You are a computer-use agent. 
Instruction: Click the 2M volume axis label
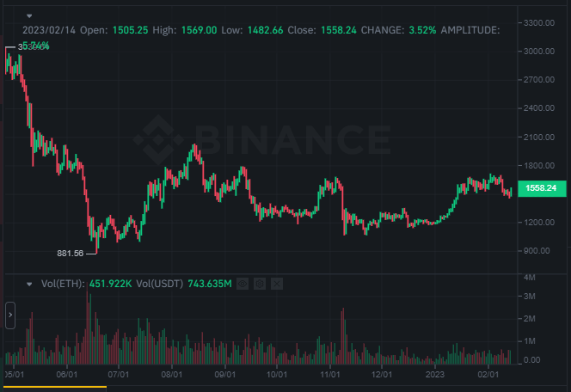click(x=529, y=319)
